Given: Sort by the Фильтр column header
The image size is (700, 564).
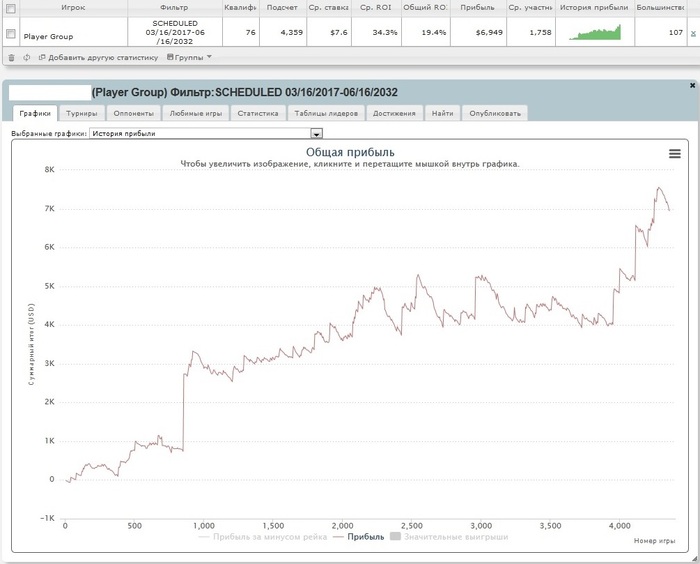Looking at the screenshot, I should pos(175,8).
